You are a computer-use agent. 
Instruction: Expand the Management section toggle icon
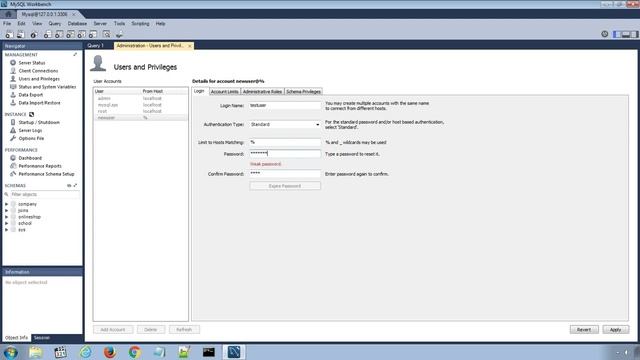click(x=75, y=55)
